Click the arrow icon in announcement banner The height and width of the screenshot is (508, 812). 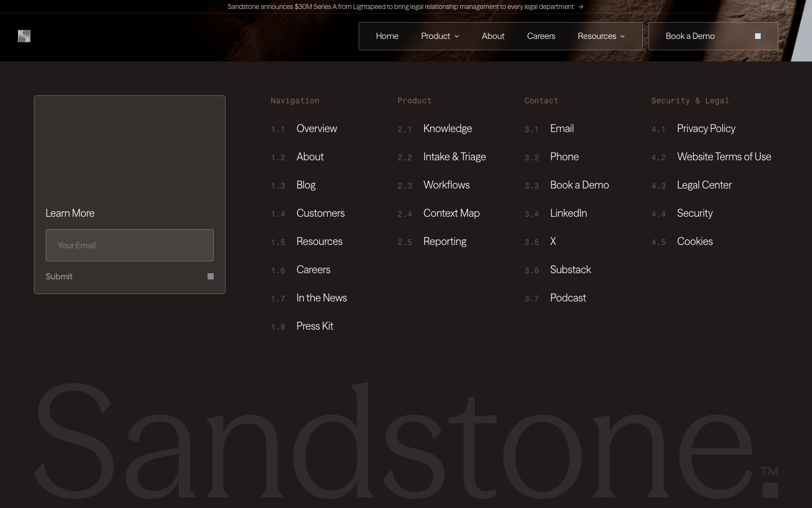[x=581, y=7]
